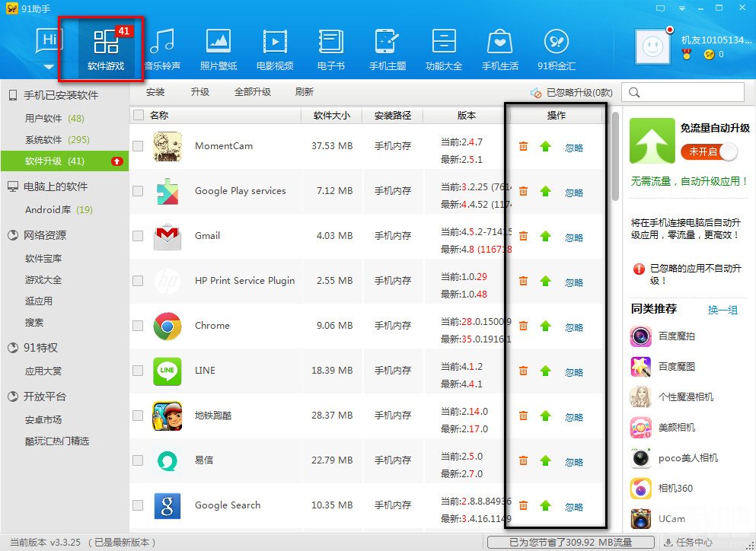Upgrade 易信 with its green arrow

[545, 460]
